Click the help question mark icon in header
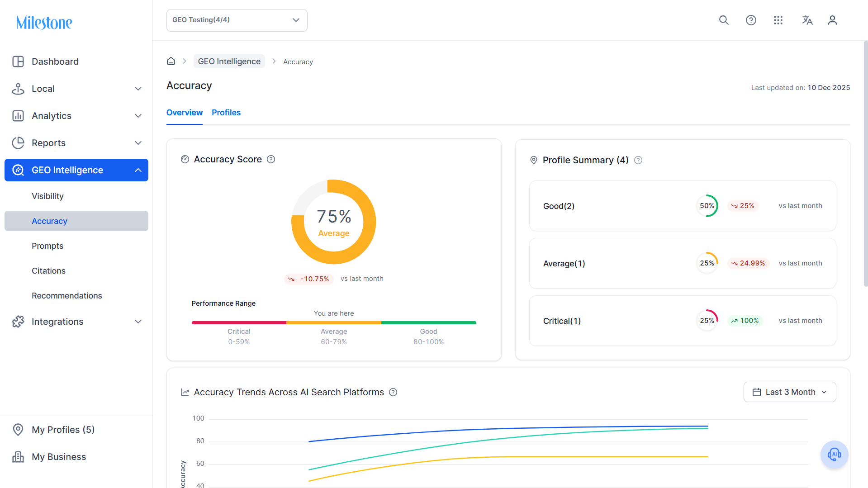Screen dimensions: 868x488 [x=751, y=20]
